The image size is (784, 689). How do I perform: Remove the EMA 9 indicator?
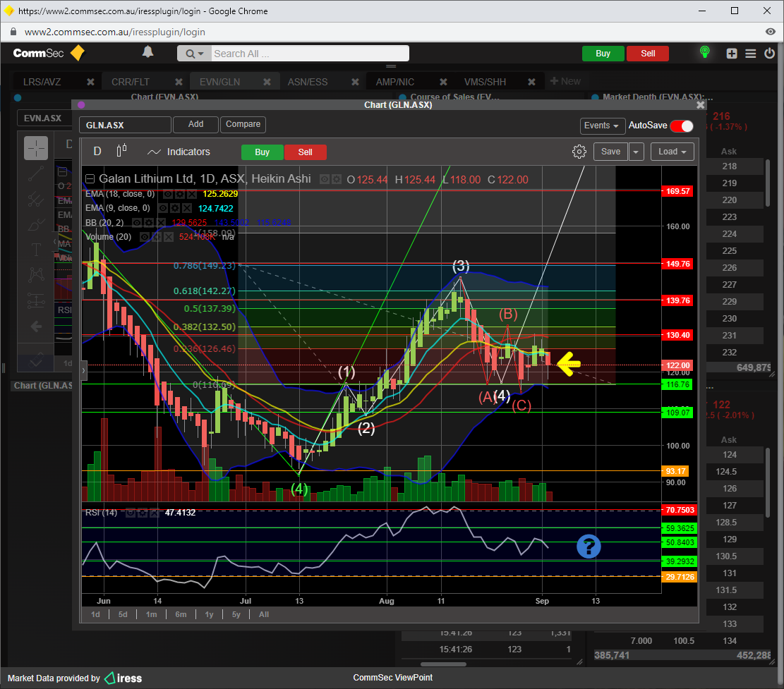tap(186, 208)
